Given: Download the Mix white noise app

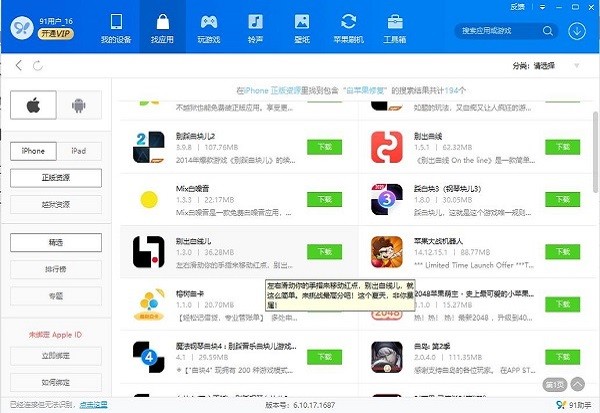Looking at the screenshot, I should click(x=324, y=199).
